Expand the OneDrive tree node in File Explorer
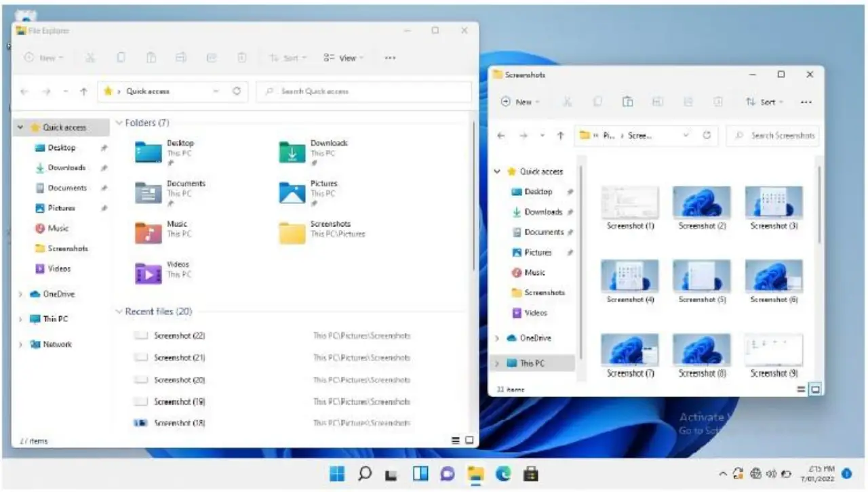 coord(21,295)
